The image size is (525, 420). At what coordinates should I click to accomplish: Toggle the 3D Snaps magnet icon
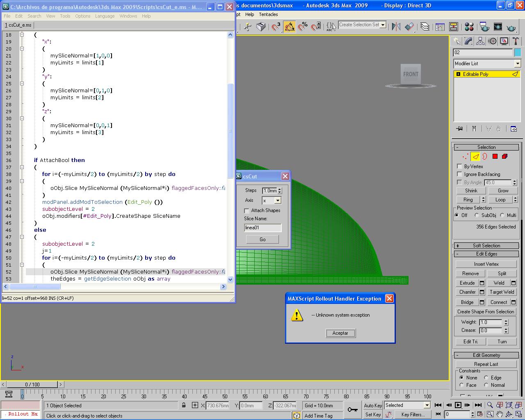pos(276,27)
